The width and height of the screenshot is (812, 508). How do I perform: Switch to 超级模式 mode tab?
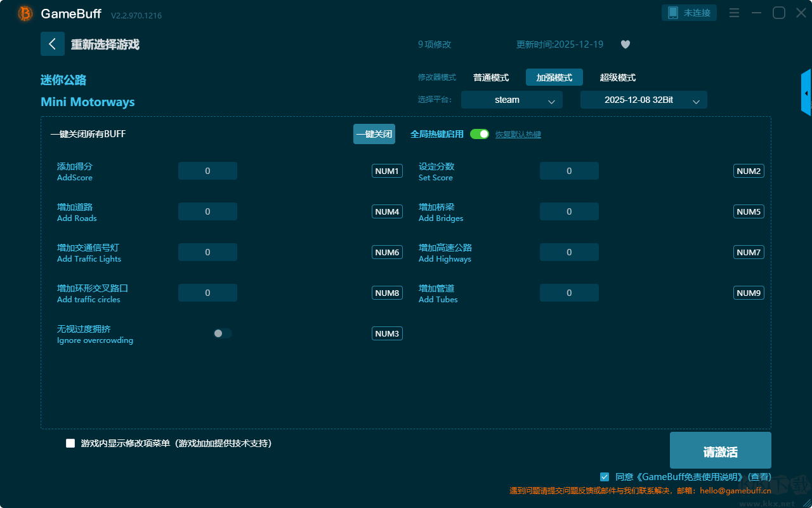point(617,77)
